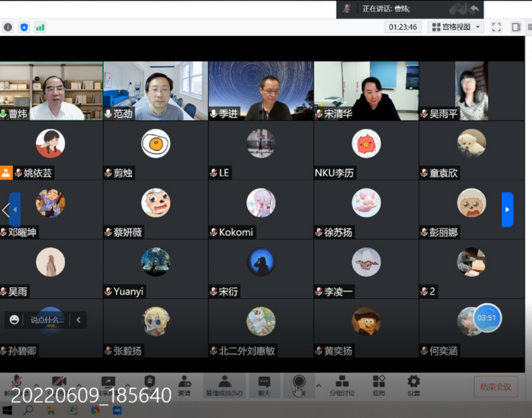Open 设置 settings gear
532x418 pixels.
tap(413, 386)
